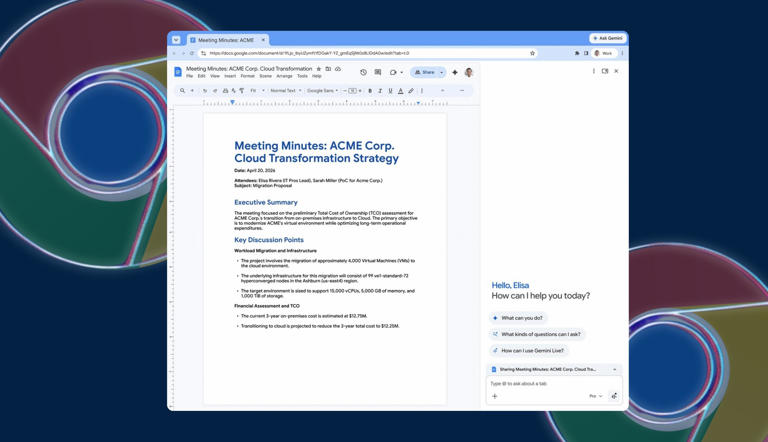The height and width of the screenshot is (442, 768).
Task: Expand the Pro model selector
Action: tap(596, 396)
